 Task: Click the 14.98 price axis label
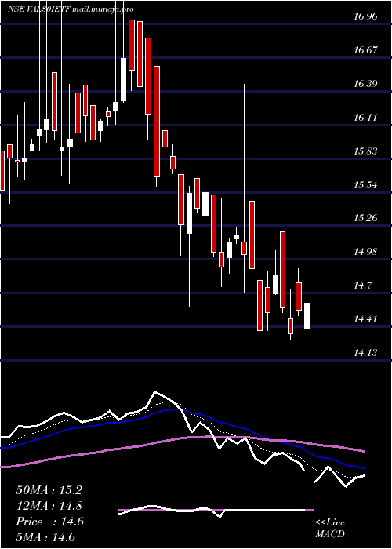[365, 252]
